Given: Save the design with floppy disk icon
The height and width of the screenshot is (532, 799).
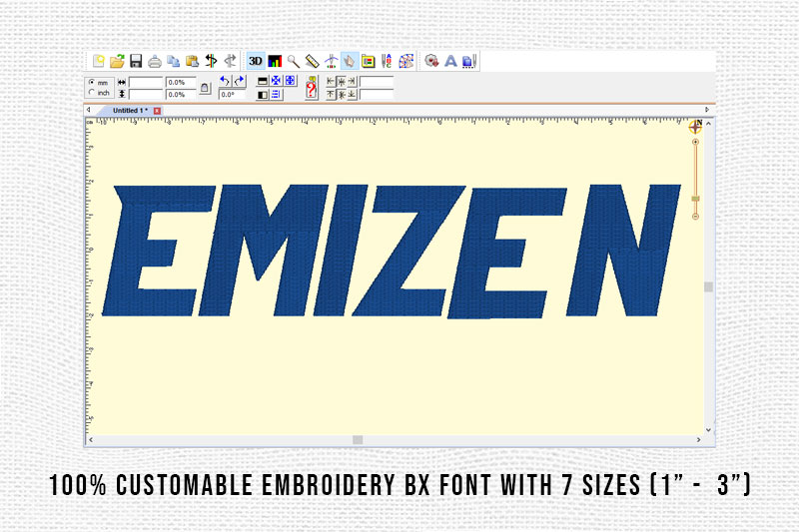Looking at the screenshot, I should [x=136, y=61].
